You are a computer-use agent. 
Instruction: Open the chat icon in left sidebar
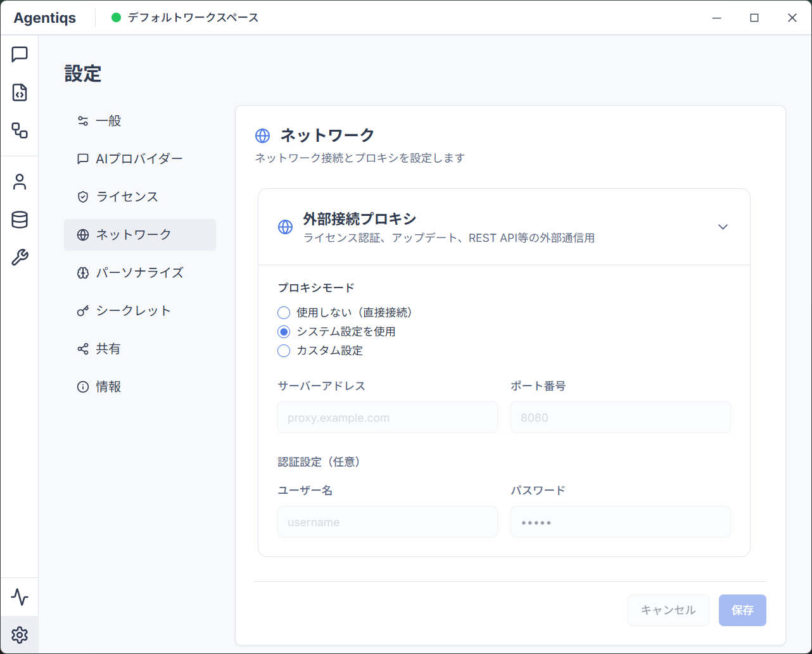click(20, 54)
